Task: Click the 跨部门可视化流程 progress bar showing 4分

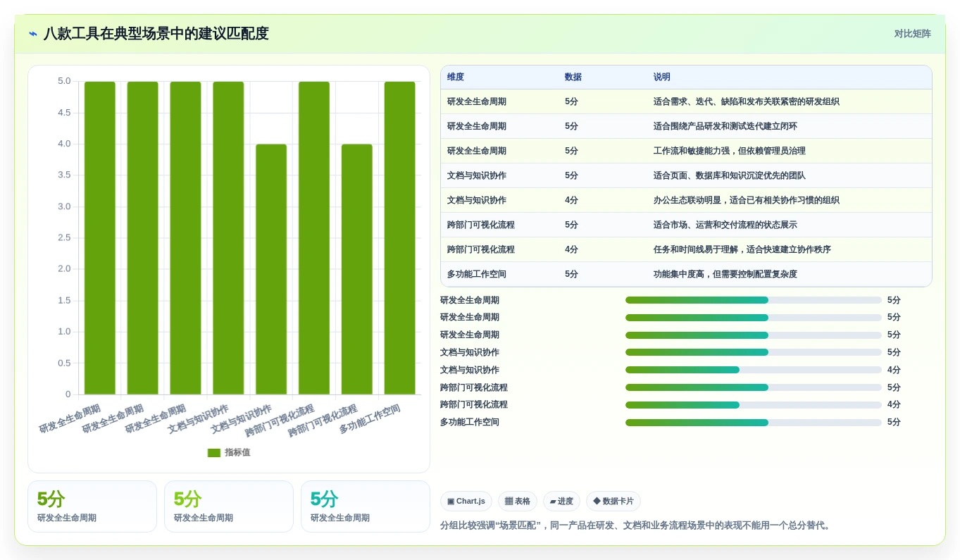Action: 754,405
